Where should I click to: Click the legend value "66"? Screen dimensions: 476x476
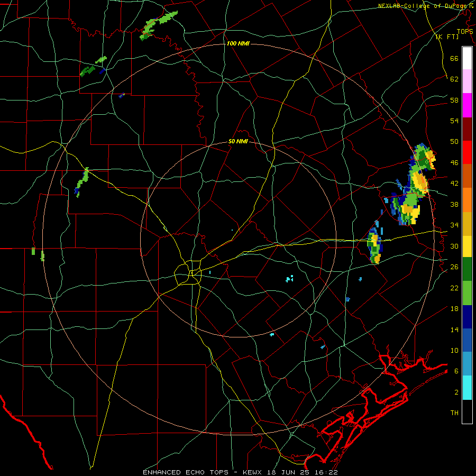coord(454,58)
